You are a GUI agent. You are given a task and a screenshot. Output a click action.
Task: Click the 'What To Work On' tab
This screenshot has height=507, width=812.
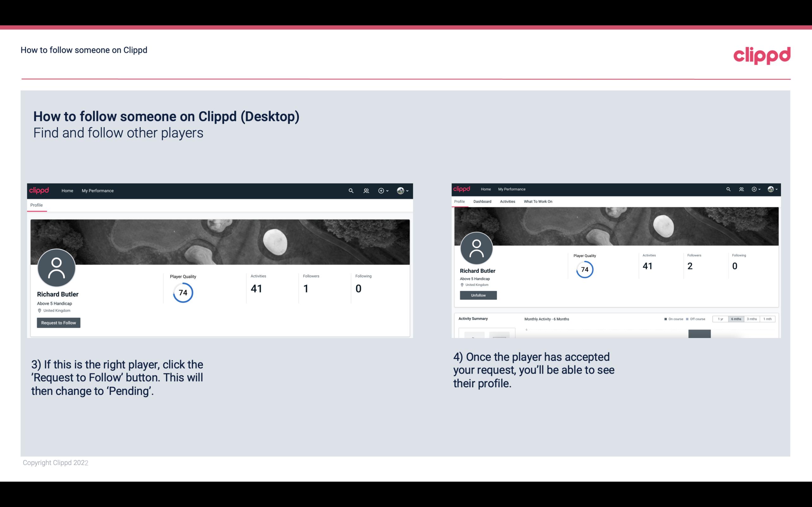pyautogui.click(x=538, y=202)
